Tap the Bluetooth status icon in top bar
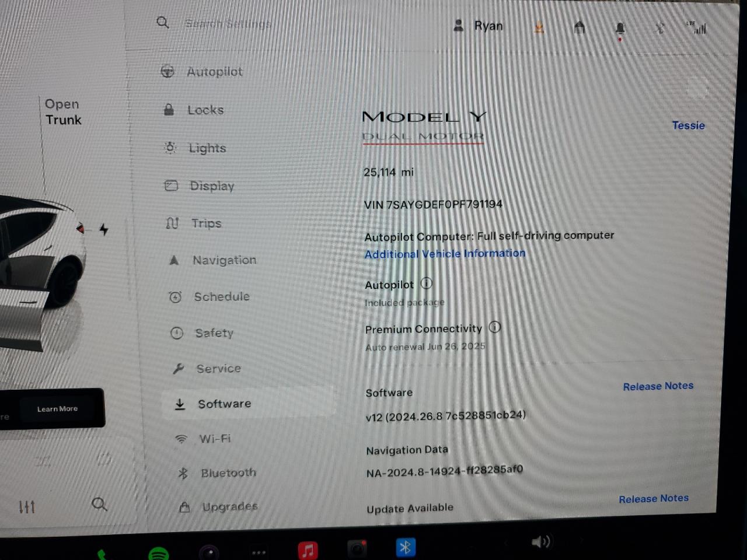Screen dimensions: 747x560 coord(660,28)
